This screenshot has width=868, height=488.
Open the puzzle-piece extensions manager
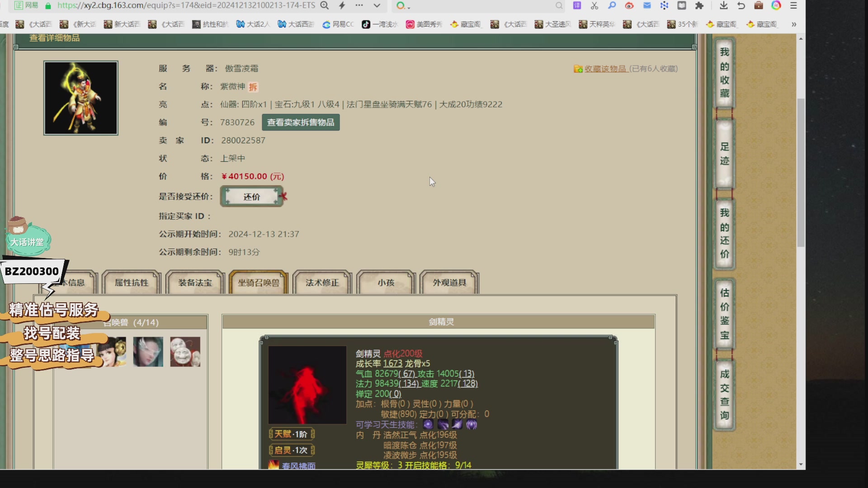(x=699, y=5)
